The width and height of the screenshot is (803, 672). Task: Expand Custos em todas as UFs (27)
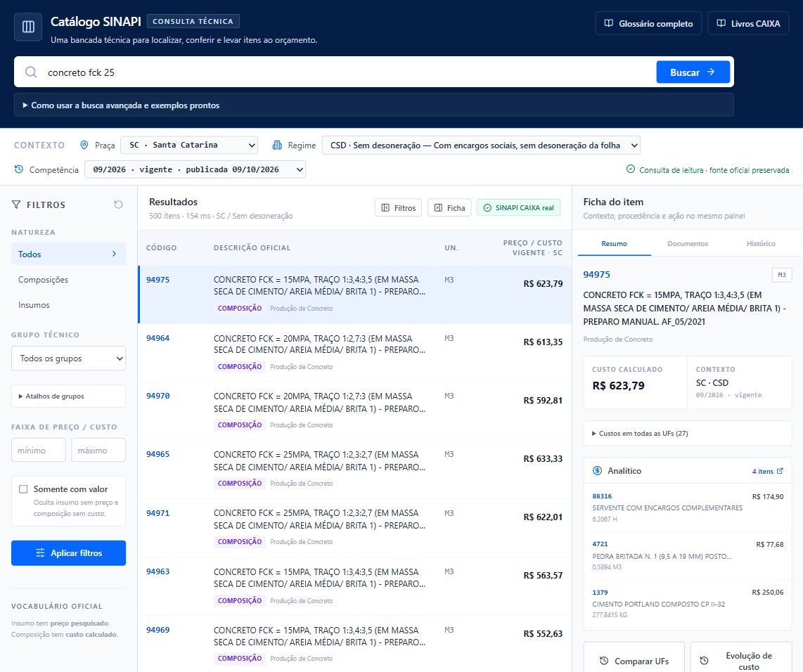click(x=688, y=434)
